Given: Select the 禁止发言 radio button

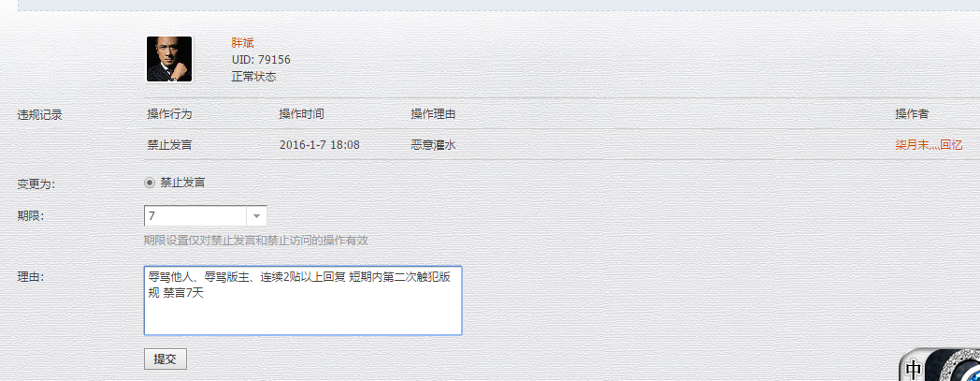Looking at the screenshot, I should pyautogui.click(x=150, y=183).
